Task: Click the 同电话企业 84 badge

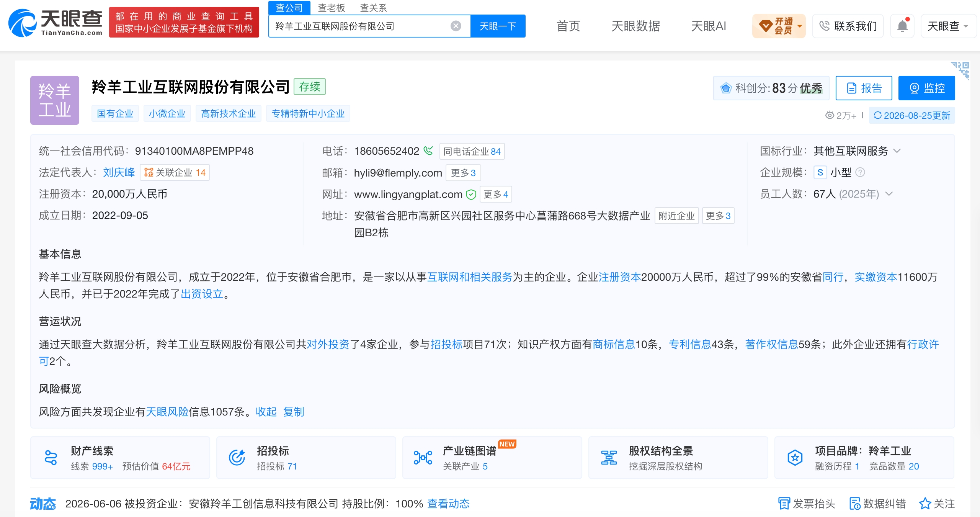Action: pos(472,151)
